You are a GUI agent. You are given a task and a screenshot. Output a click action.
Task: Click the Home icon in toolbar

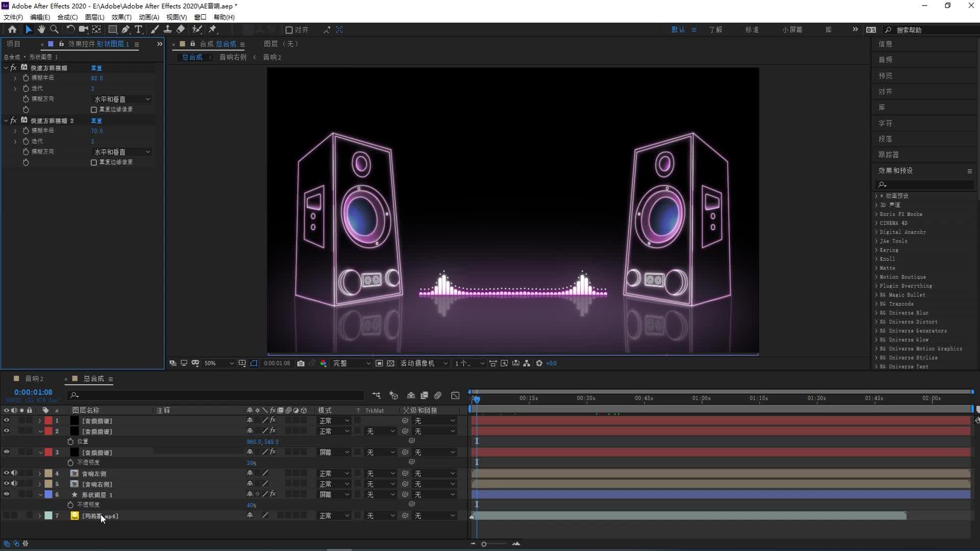pyautogui.click(x=12, y=30)
